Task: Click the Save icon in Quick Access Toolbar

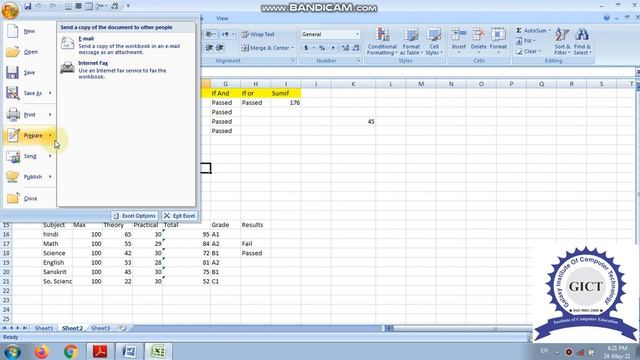Action: click(x=28, y=6)
